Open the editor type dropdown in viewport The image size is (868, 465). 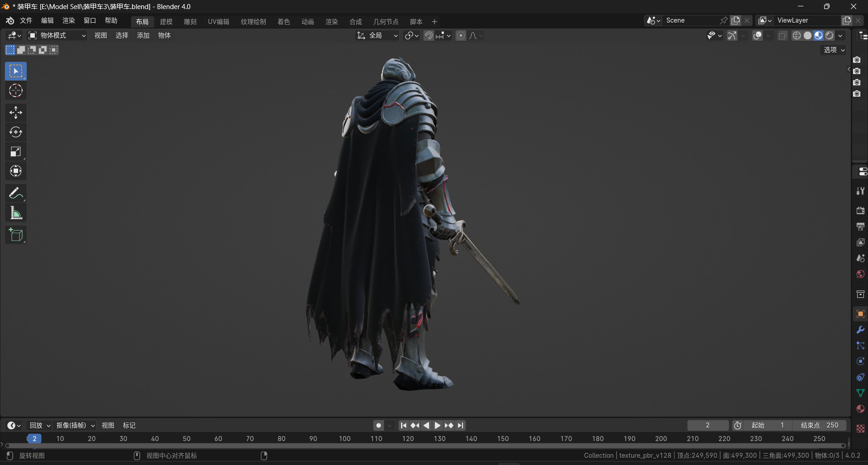pos(14,36)
